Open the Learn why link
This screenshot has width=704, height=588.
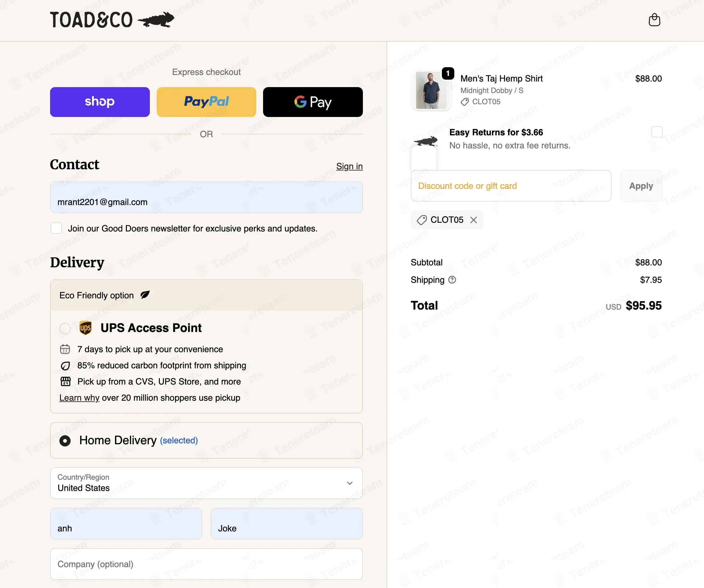80,398
